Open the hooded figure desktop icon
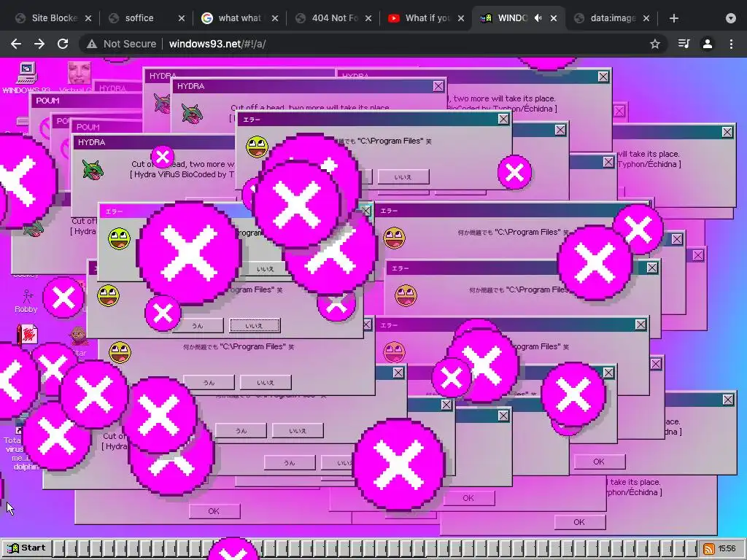The image size is (747, 560). coord(79,337)
